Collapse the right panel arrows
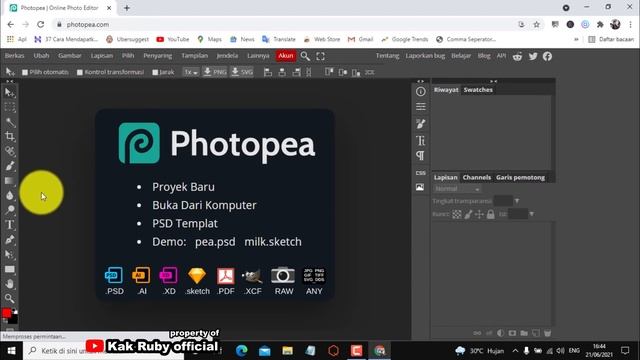 (493, 81)
